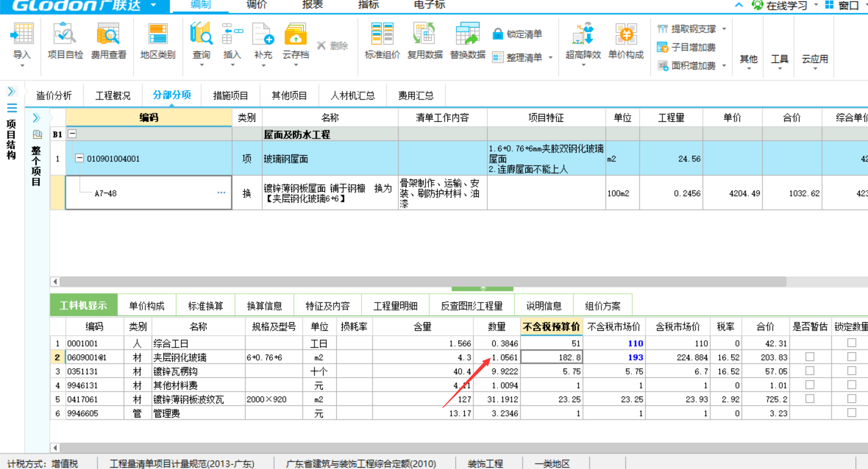Viewport: 868px width, 469px height.
Task: Click the hamburger list icon in sidebar
Action: 12,108
